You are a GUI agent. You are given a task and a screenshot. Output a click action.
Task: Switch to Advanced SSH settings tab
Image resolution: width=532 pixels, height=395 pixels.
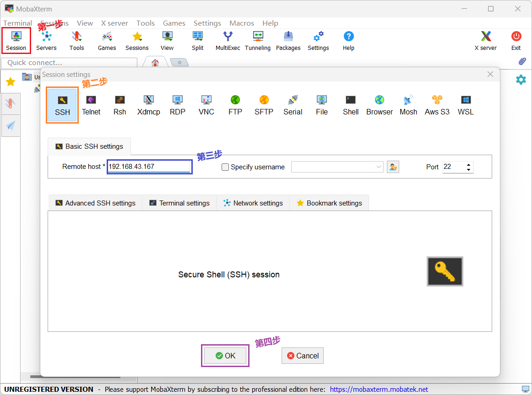click(x=95, y=203)
